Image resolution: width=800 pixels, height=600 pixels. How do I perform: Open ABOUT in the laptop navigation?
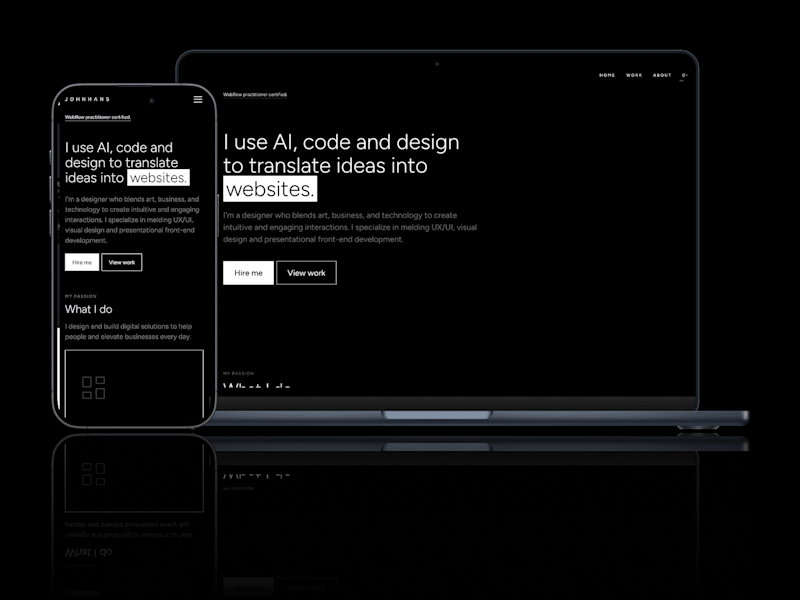click(662, 75)
